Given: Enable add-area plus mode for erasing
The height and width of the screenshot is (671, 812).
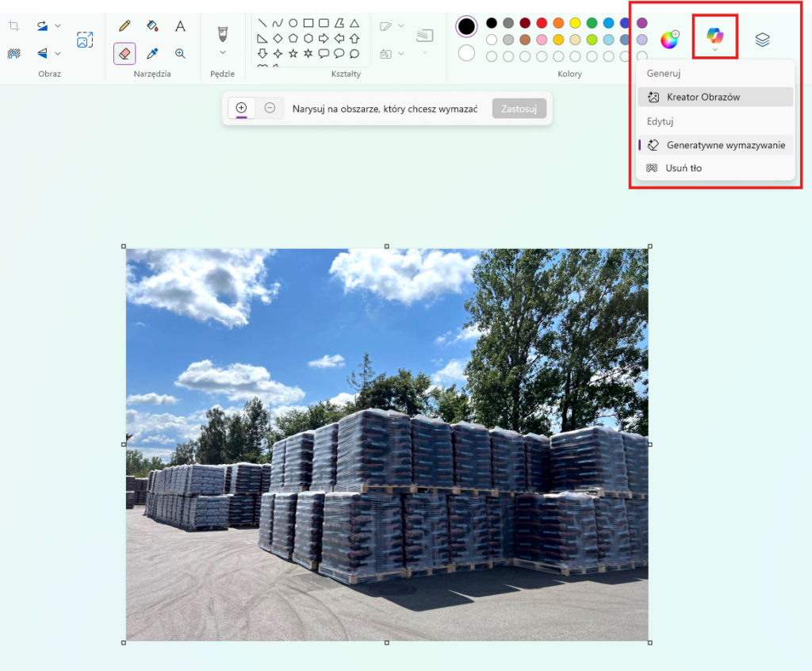Looking at the screenshot, I should 241,108.
